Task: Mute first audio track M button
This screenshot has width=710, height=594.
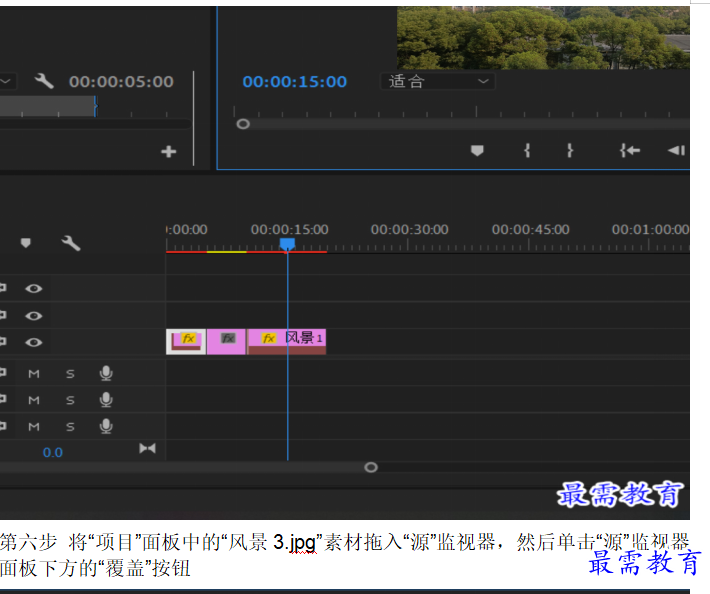Action: [34, 374]
